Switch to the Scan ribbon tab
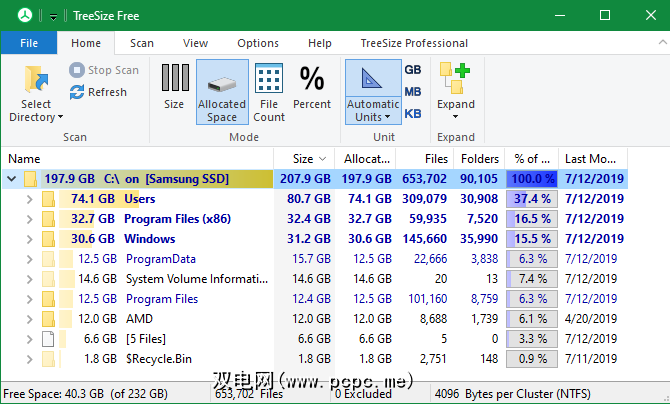670x404 pixels. pyautogui.click(x=141, y=43)
